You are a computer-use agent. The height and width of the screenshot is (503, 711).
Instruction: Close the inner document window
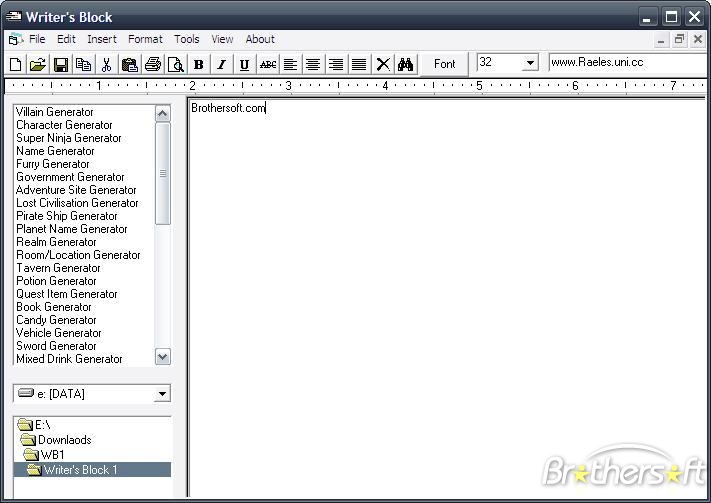tap(698, 40)
